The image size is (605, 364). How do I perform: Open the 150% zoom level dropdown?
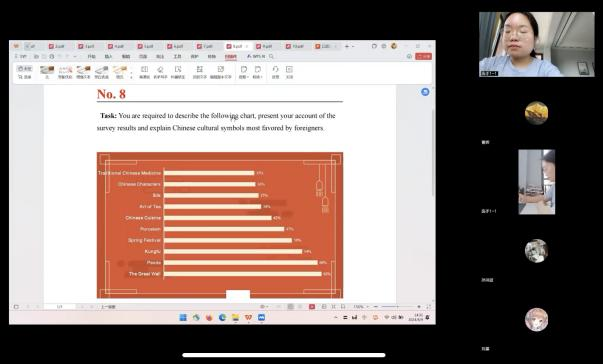361,306
